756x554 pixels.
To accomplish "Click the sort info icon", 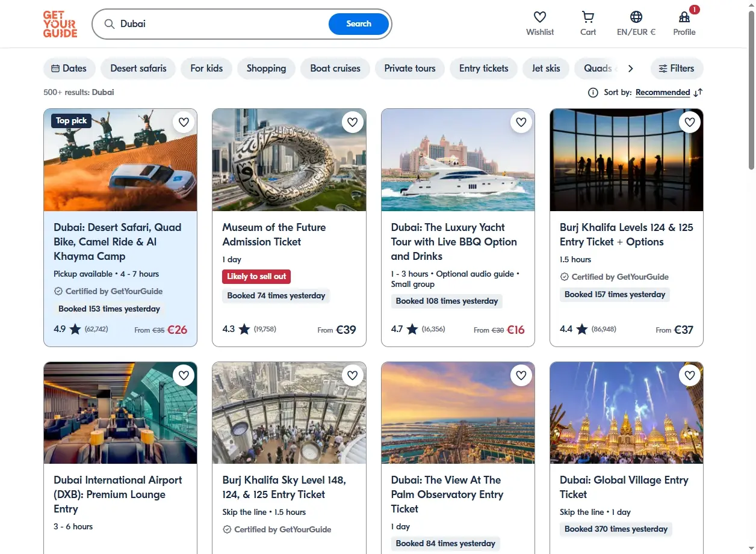I will [593, 92].
